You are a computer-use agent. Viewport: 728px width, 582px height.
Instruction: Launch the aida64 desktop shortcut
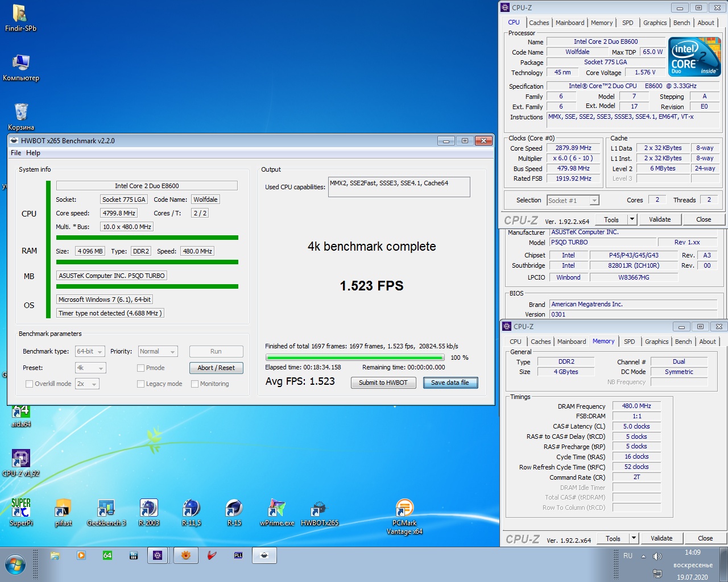point(21,415)
